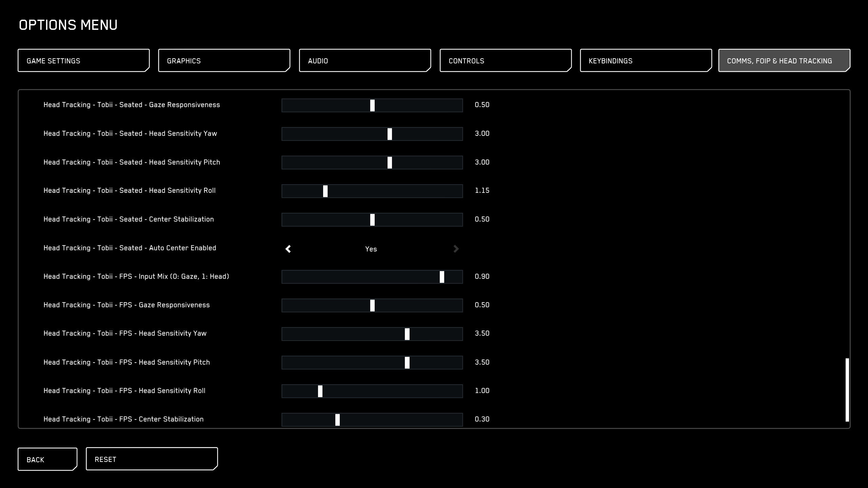Click FPS Head Sensitivity Yaw slider
868x488 pixels.
tap(372, 334)
